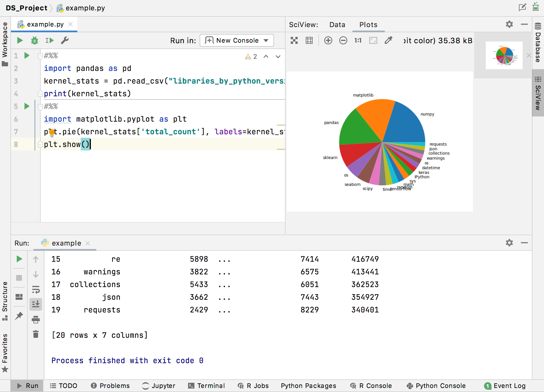
Task: Jump to next warning using down chevron
Action: (278, 56)
